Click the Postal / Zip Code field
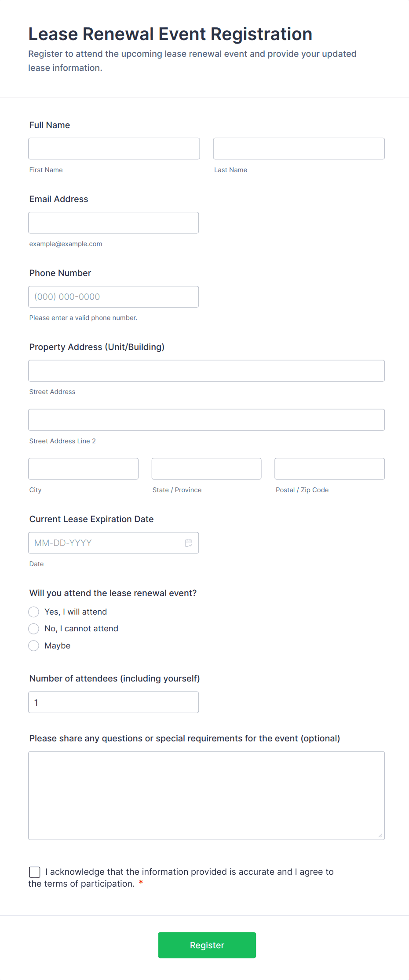This screenshot has height=980, width=409. point(329,469)
